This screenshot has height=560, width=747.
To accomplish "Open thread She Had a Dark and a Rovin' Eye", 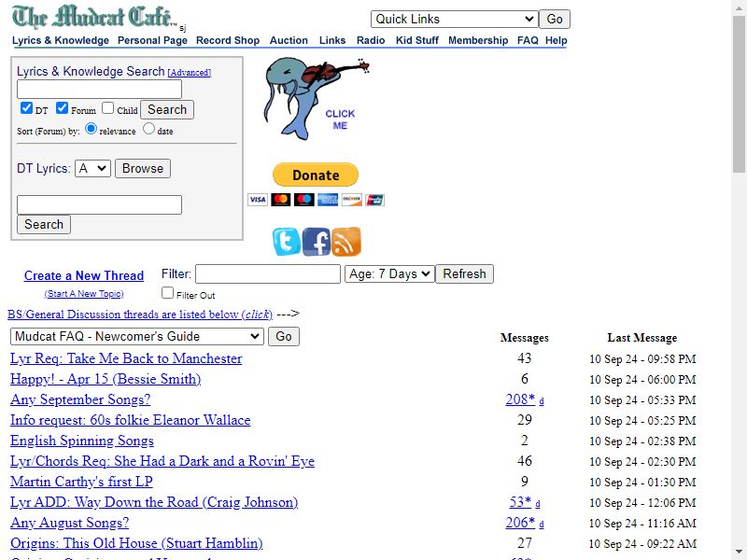I will pyautogui.click(x=162, y=461).
